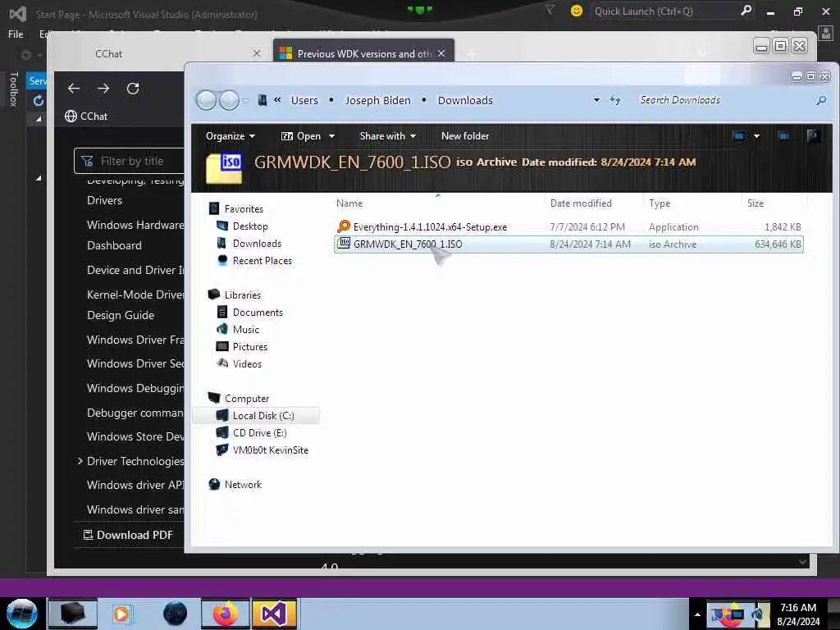Image resolution: width=840 pixels, height=630 pixels.
Task: Open the view options dropdown arrow
Action: pyautogui.click(x=756, y=136)
